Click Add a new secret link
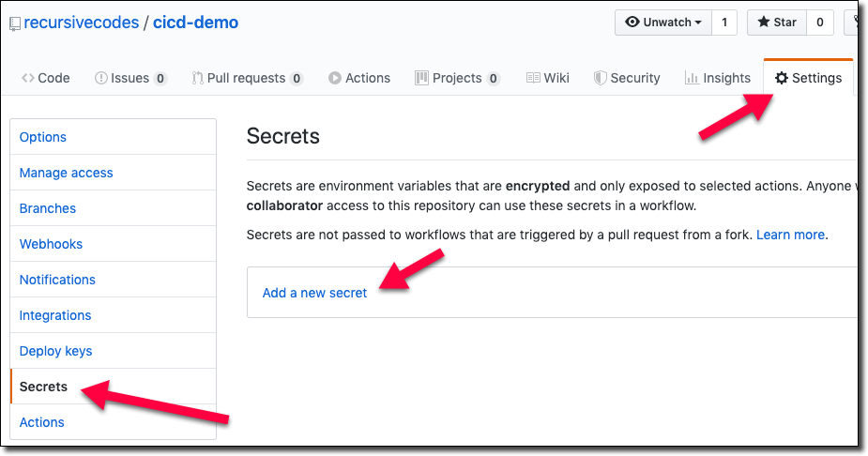This screenshot has height=456, width=868. click(314, 293)
